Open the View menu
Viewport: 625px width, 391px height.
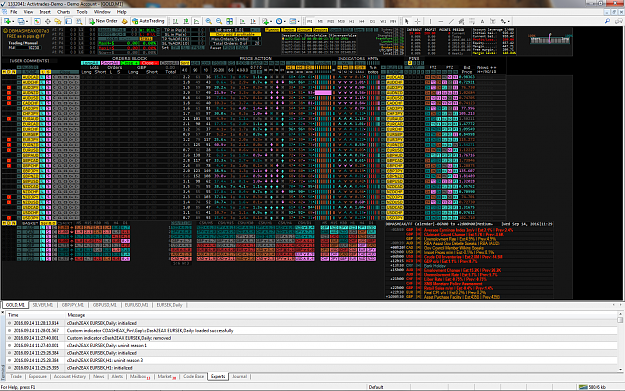point(28,12)
